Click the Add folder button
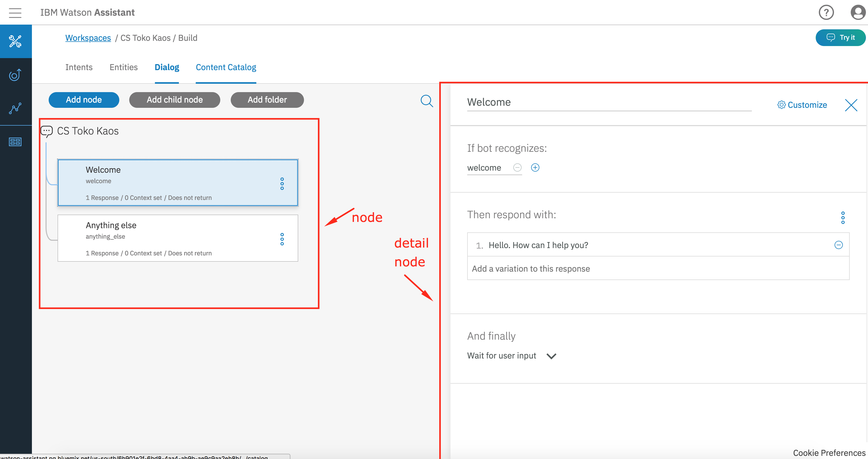The height and width of the screenshot is (459, 868). [x=267, y=100]
